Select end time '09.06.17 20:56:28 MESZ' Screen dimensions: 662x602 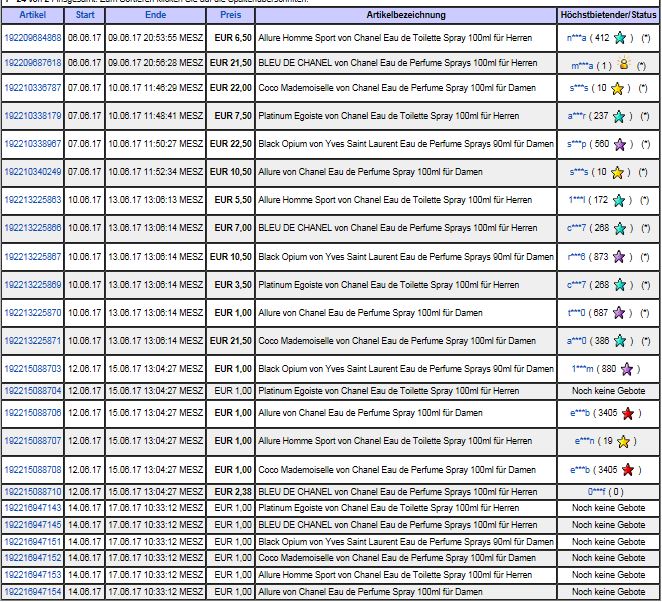pos(155,63)
